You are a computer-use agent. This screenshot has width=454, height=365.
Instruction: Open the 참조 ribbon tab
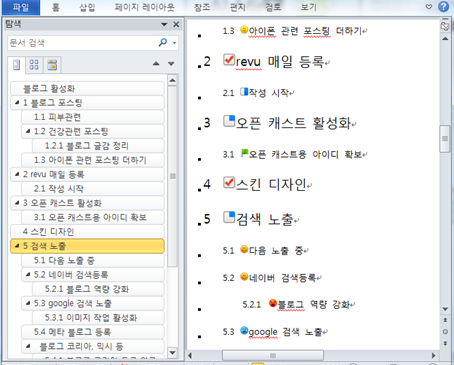202,7
